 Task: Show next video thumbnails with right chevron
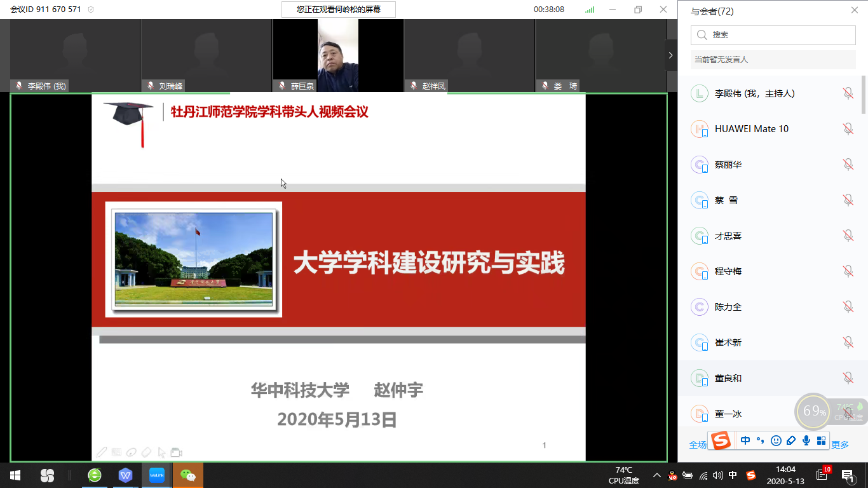(670, 56)
